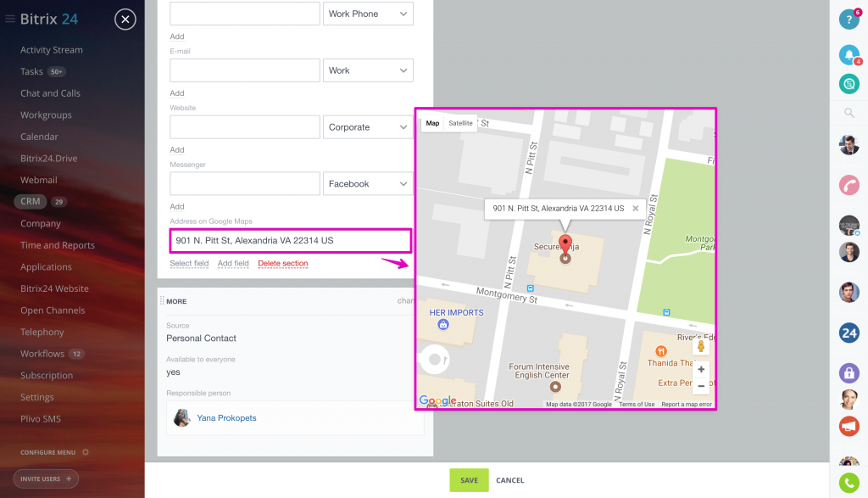Screen dimensions: 868x498
Task: Switch map to Map view
Action: click(x=432, y=123)
